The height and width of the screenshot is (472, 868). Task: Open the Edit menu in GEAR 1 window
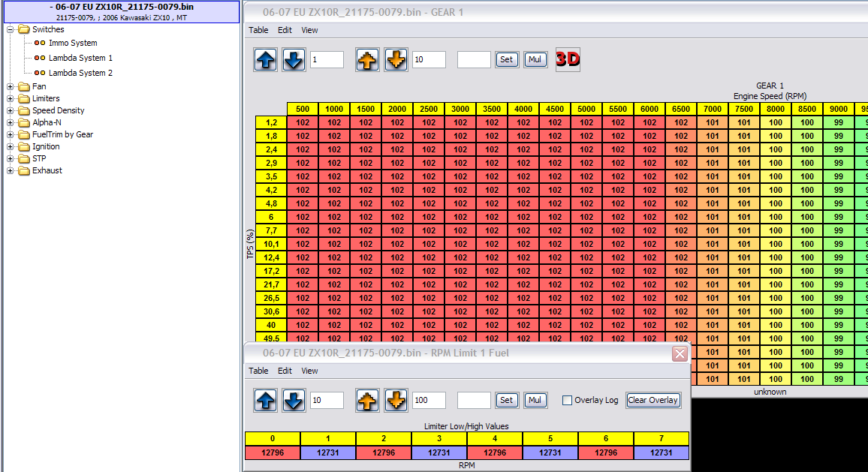pyautogui.click(x=285, y=30)
